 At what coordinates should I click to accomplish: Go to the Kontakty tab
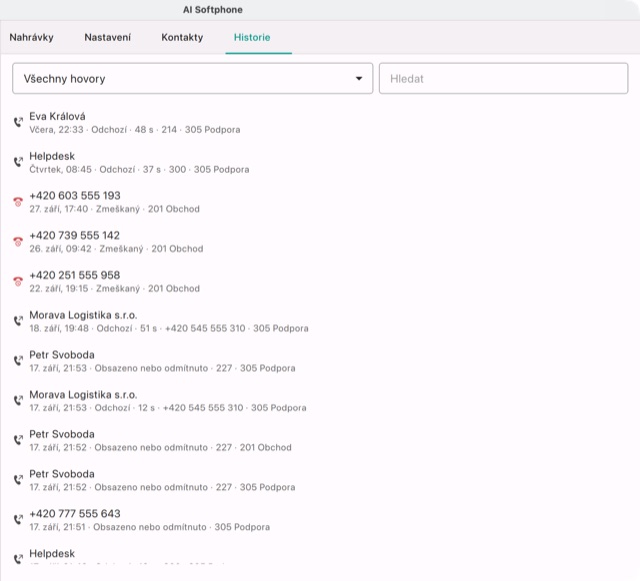[x=182, y=38]
